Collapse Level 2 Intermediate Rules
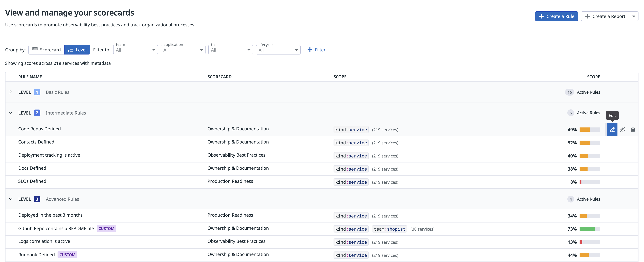Screen dimensions: 644x262 click(x=11, y=113)
